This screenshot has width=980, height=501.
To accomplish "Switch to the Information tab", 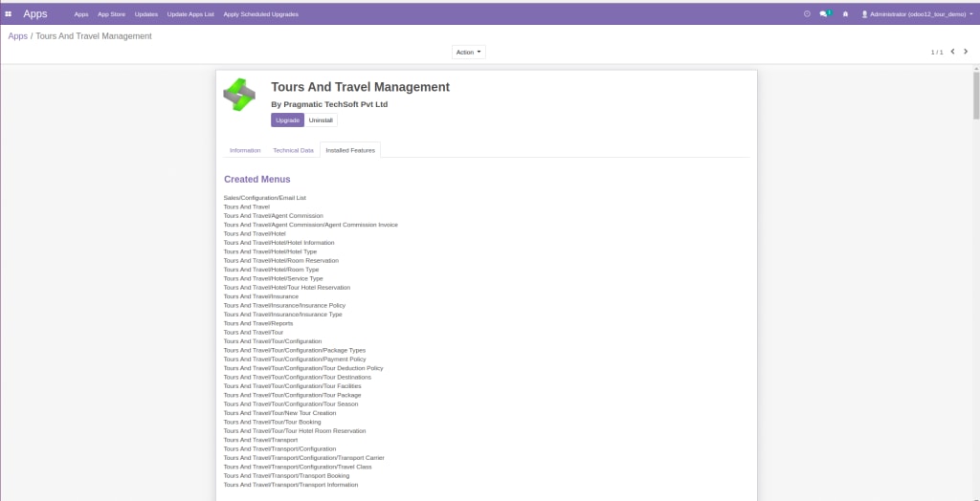I will pos(245,150).
